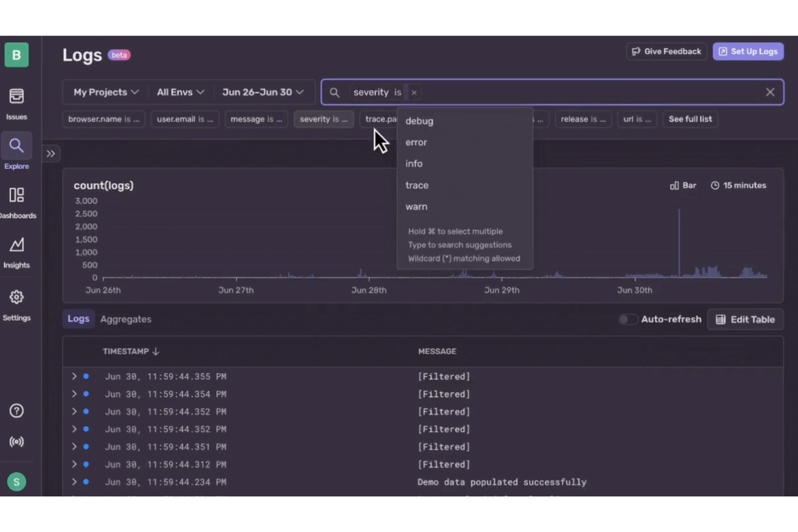Enable the Auto-refresh toggle

[x=627, y=319]
